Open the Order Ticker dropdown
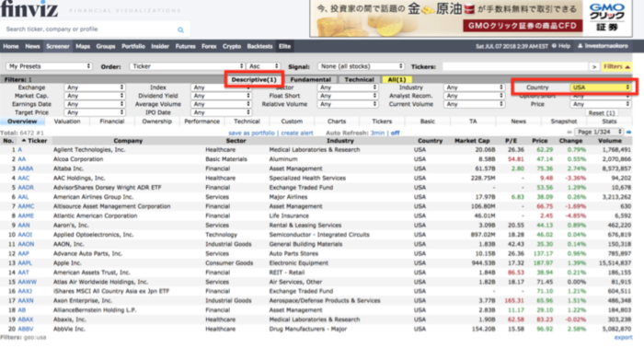644x360 pixels. coord(187,66)
